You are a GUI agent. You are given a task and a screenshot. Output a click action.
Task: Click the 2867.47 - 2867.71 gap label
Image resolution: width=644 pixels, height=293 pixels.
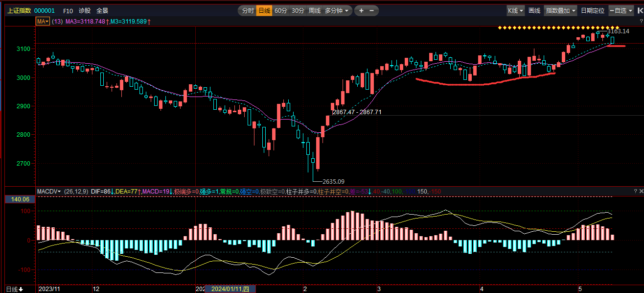pos(357,112)
